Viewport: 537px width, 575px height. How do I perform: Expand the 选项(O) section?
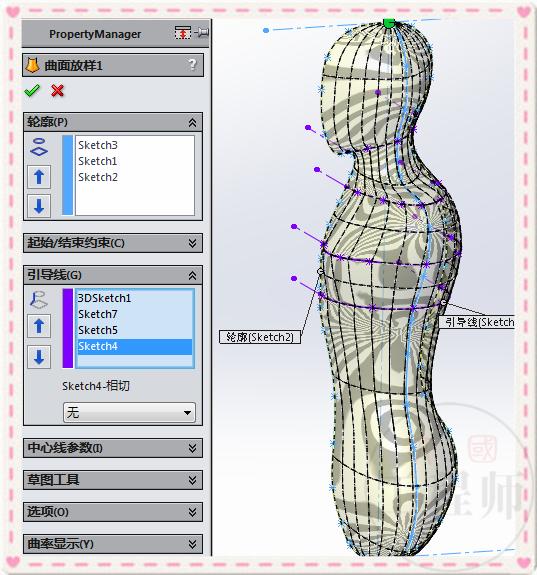pyautogui.click(x=193, y=512)
